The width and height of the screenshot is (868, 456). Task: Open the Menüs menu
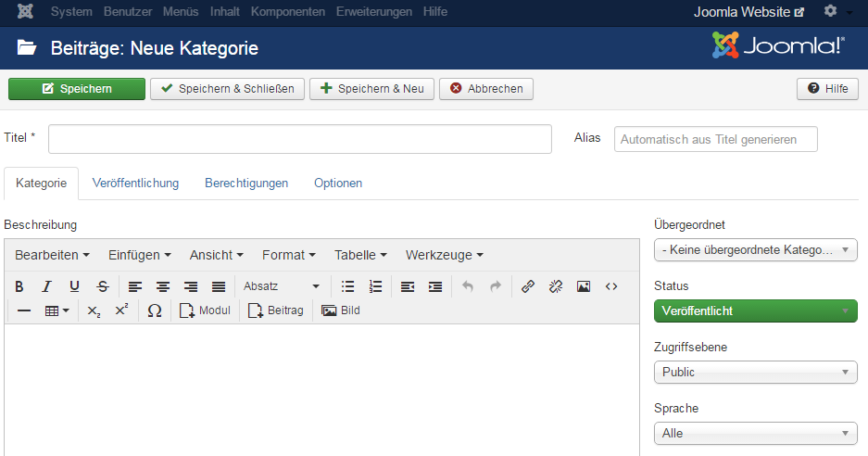[x=181, y=12]
